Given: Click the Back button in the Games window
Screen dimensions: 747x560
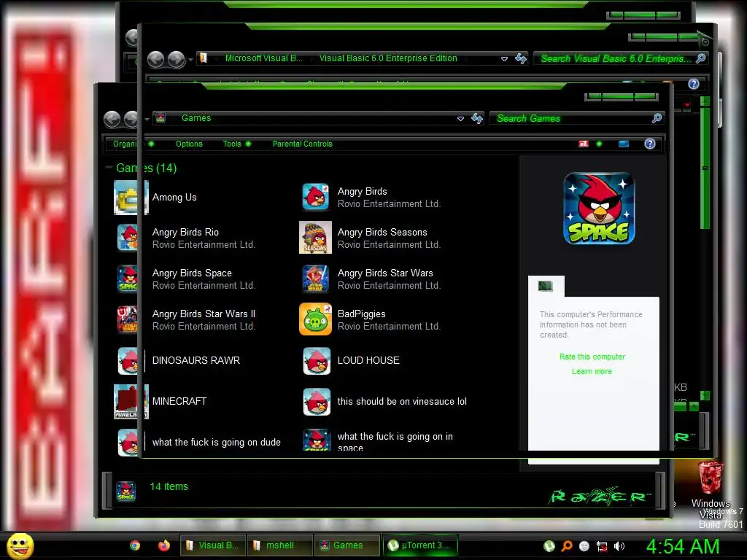Looking at the screenshot, I should [112, 119].
